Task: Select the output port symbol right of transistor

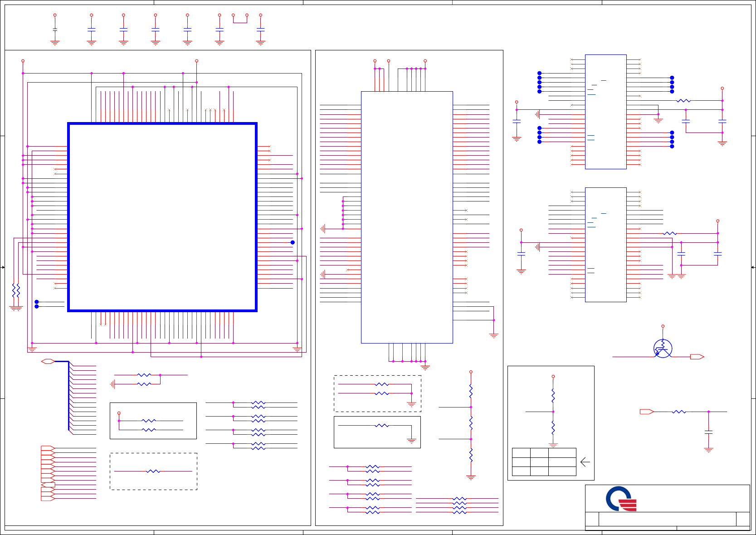Action: (697, 357)
